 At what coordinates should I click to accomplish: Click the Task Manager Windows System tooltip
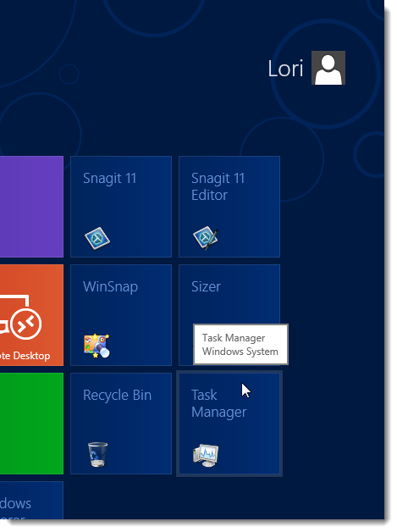240,345
